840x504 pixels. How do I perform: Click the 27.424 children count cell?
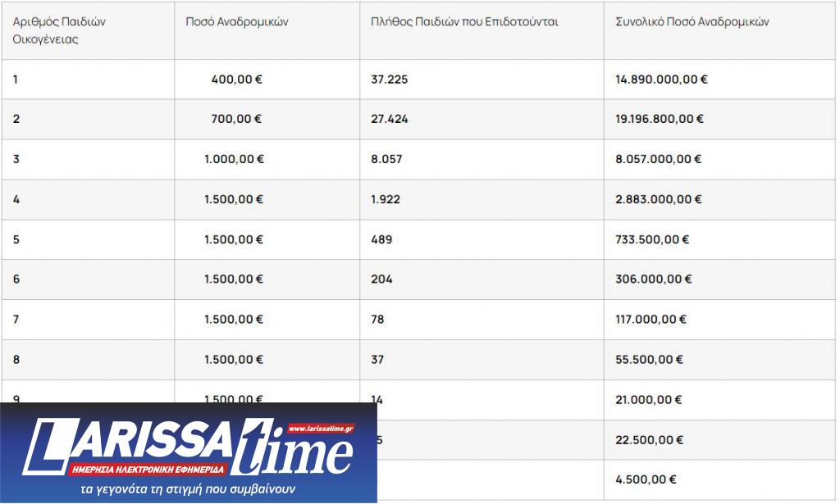point(390,120)
